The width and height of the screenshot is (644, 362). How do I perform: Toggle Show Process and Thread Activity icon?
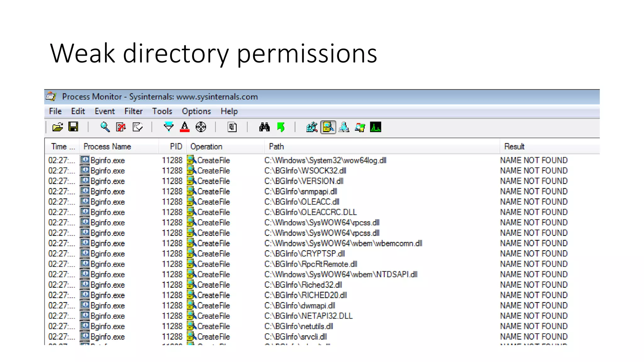point(360,127)
